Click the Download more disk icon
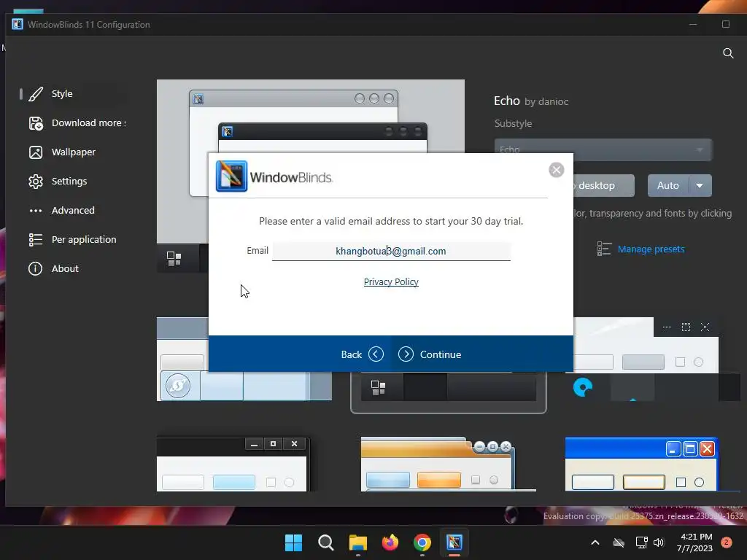Screen dimensions: 747x560 (36, 123)
